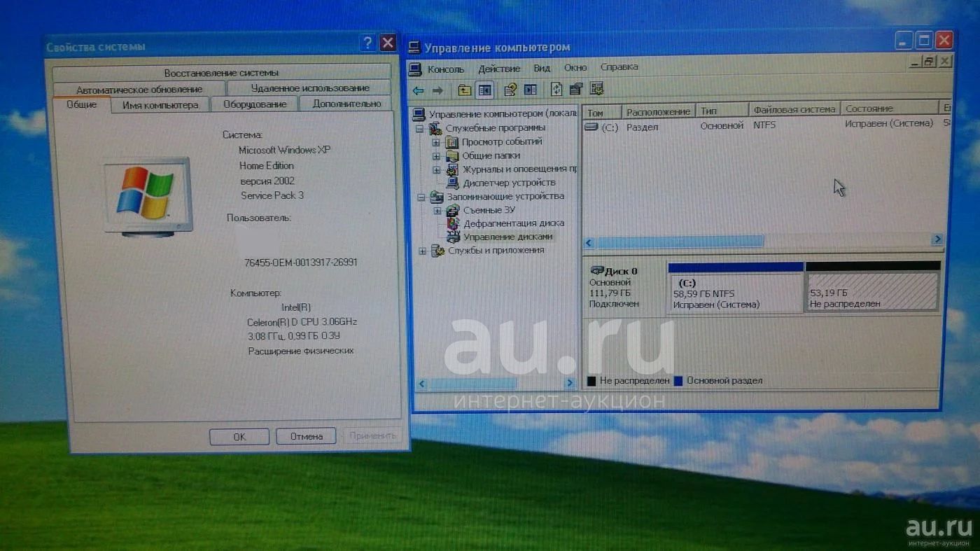Click the Съемные ЗУ icon
Image resolution: width=980 pixels, height=551 pixels.
[x=453, y=210]
